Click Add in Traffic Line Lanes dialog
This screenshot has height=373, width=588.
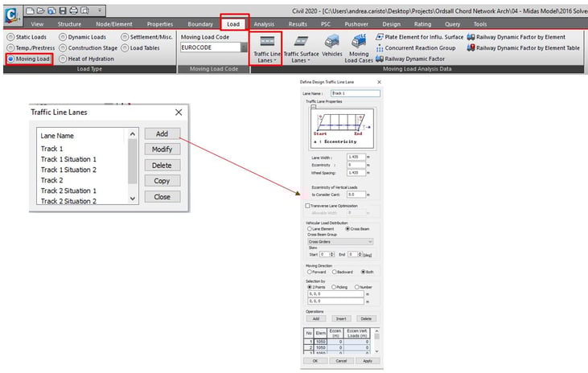point(162,133)
